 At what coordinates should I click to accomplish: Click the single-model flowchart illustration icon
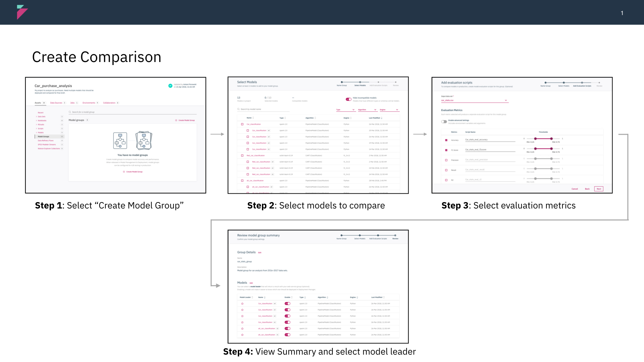point(120,141)
